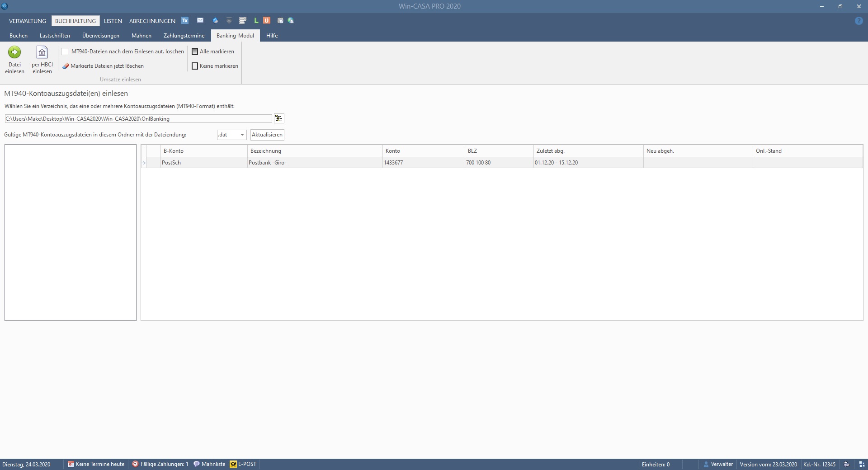868x470 pixels.
Task: Switch to the Überweisungen tab
Action: 101,35
